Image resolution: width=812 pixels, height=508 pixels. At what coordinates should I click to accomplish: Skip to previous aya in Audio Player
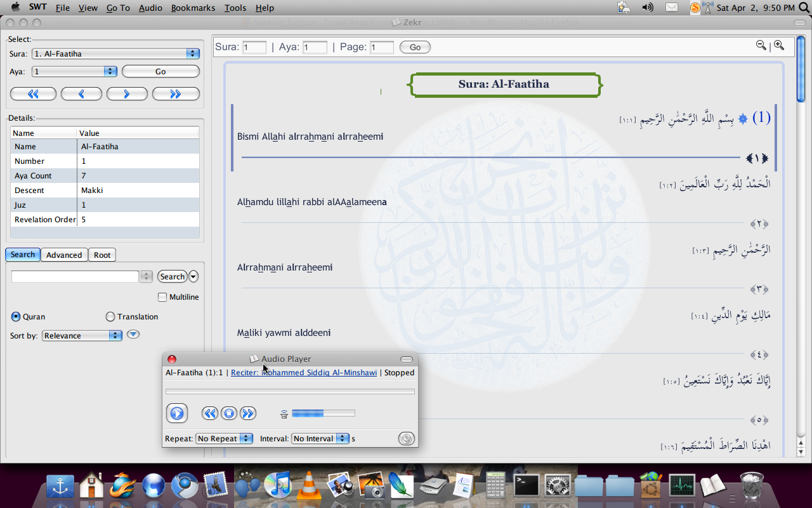point(210,413)
